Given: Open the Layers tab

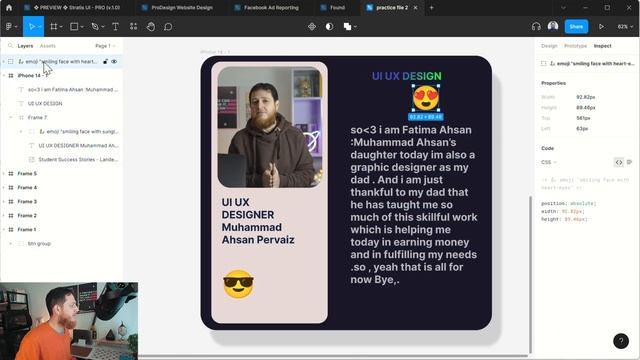Looking at the screenshot, I should (25, 46).
